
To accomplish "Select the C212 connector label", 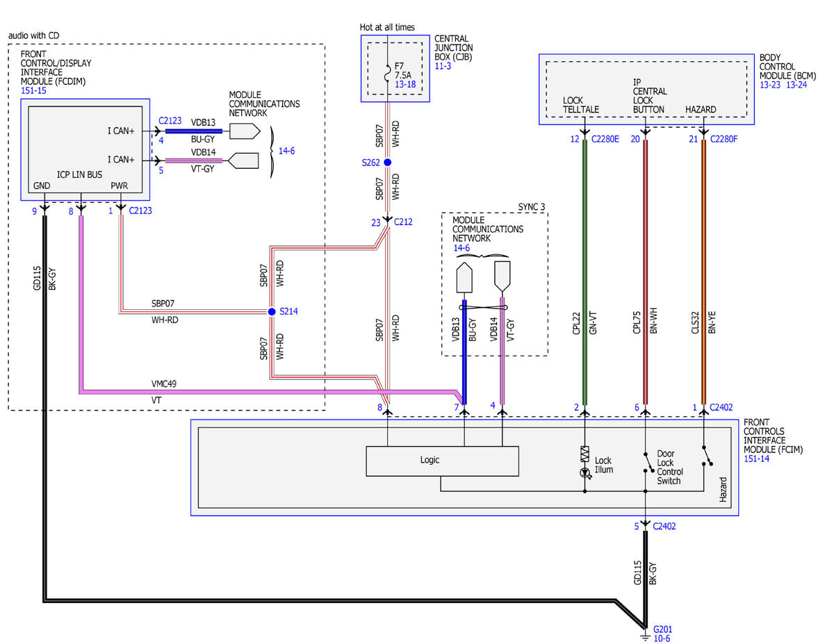I will (403, 222).
